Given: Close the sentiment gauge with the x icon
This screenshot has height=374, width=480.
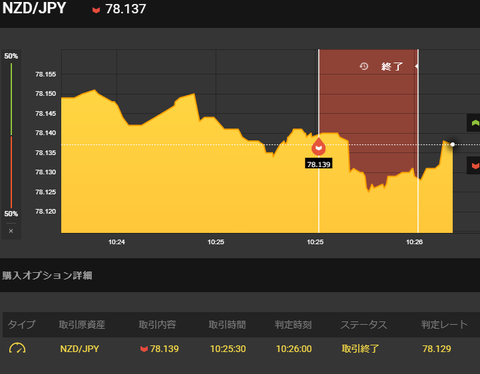Looking at the screenshot, I should click(11, 231).
